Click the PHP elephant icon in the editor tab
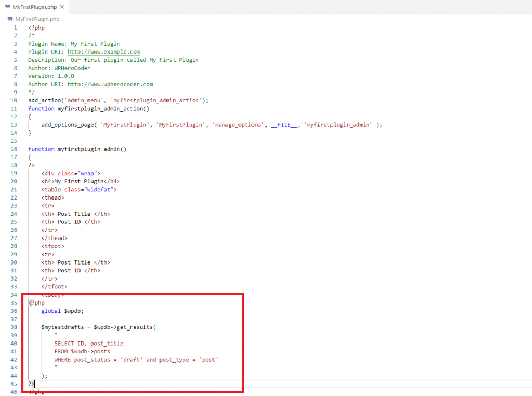This screenshot has height=396, width=532. [7, 7]
